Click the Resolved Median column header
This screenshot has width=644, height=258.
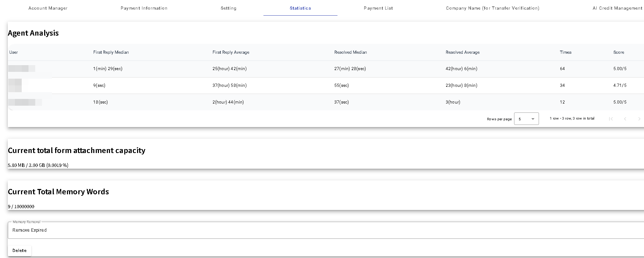point(350,52)
